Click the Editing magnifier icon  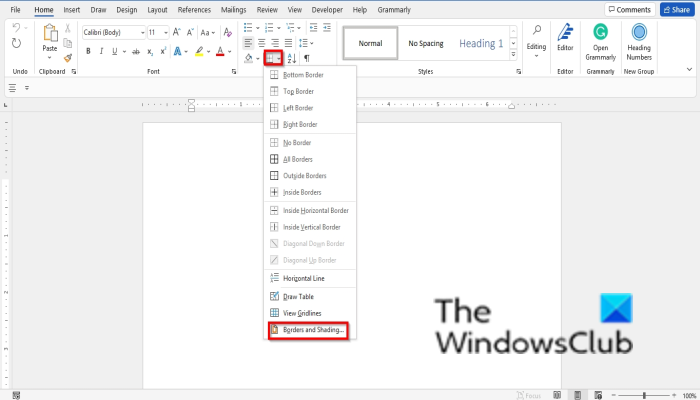tap(537, 31)
